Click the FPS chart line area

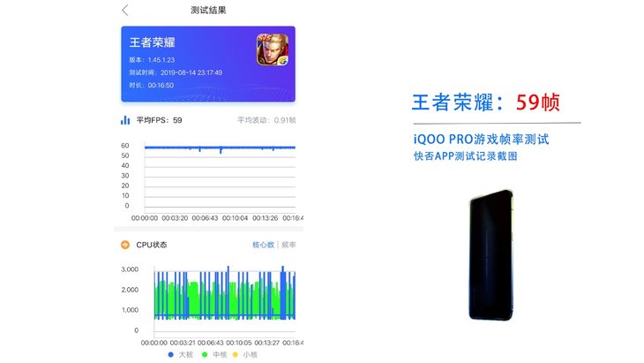point(220,177)
